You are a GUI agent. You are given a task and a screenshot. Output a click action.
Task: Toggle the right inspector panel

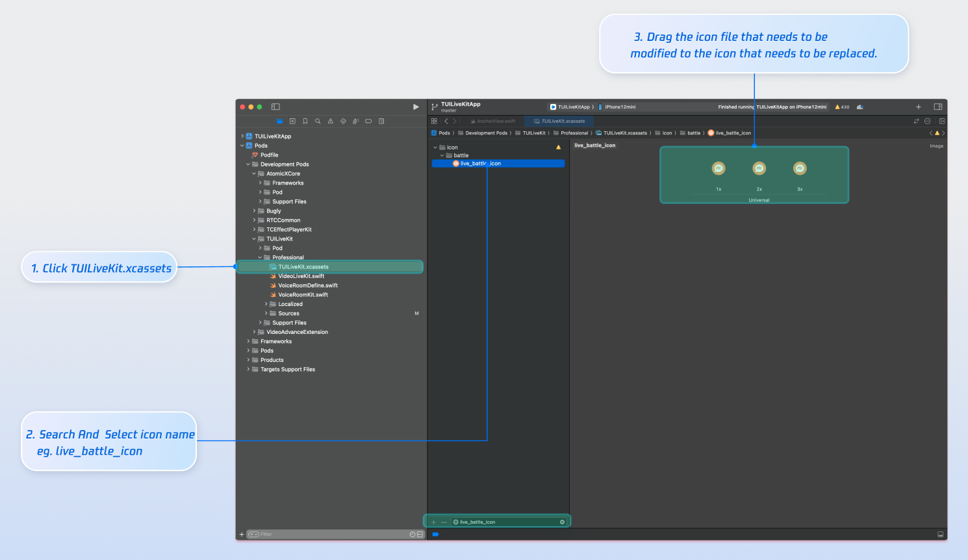(x=938, y=107)
